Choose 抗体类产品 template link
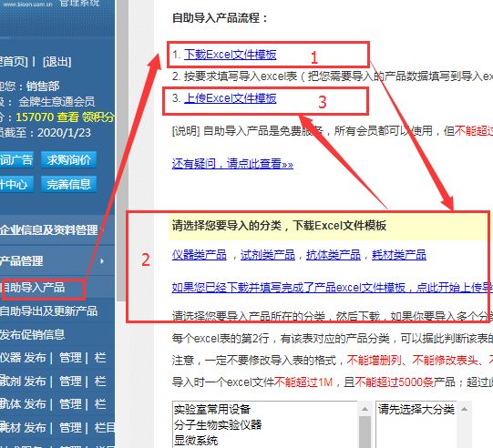 tap(334, 255)
